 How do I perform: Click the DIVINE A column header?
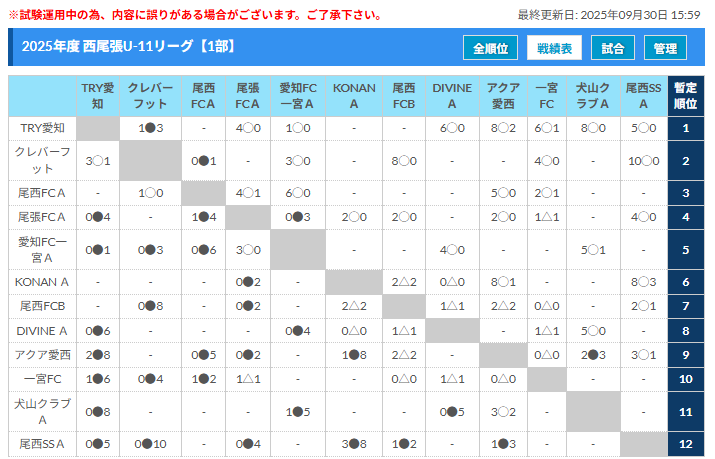[452, 96]
